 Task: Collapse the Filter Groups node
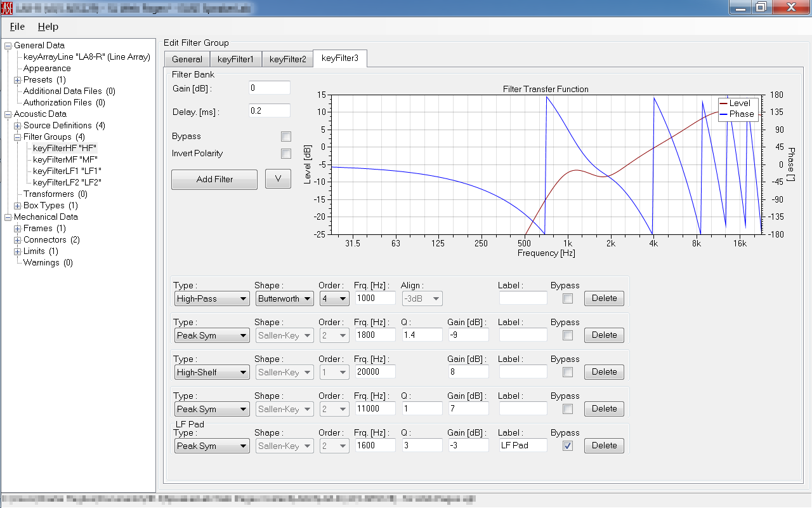coord(17,137)
